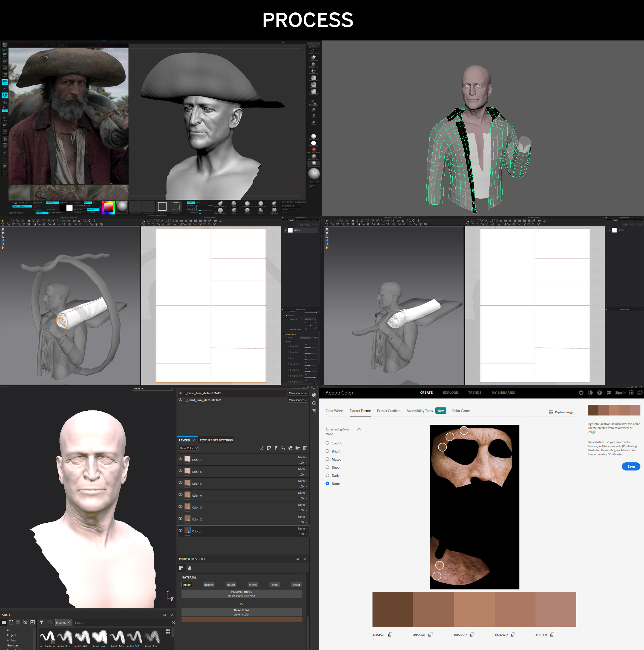Select the Dark mood radio button
The width and height of the screenshot is (644, 650).
tap(327, 475)
